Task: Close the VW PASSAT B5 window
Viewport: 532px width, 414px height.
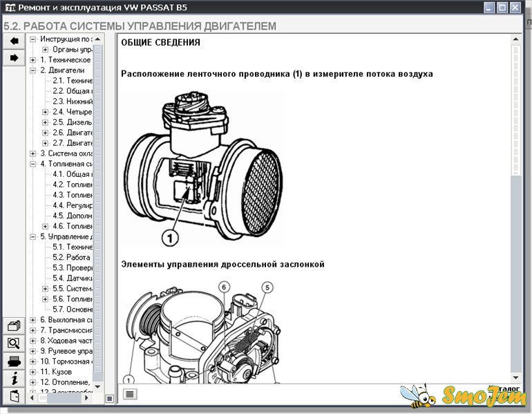Action: (515, 8)
